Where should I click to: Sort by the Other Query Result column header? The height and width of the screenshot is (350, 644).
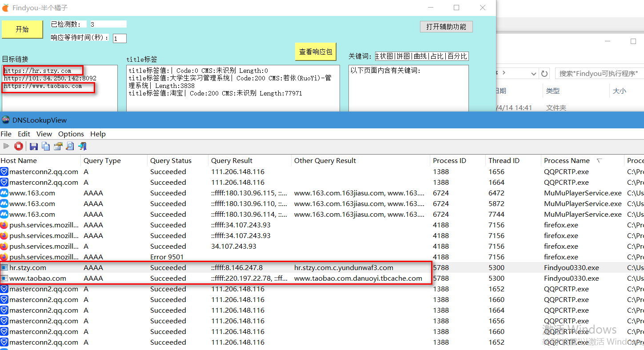(x=360, y=161)
